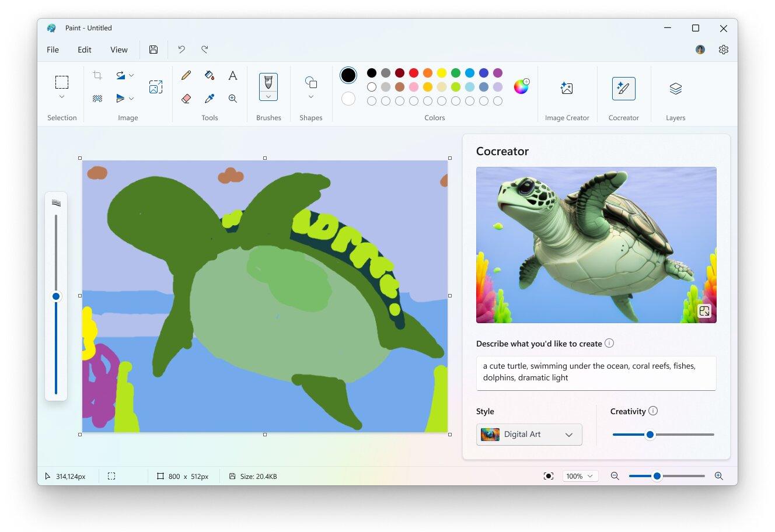The height and width of the screenshot is (532, 775).
Task: Click the "Size: 20.4KB" status entry
Action: point(253,477)
